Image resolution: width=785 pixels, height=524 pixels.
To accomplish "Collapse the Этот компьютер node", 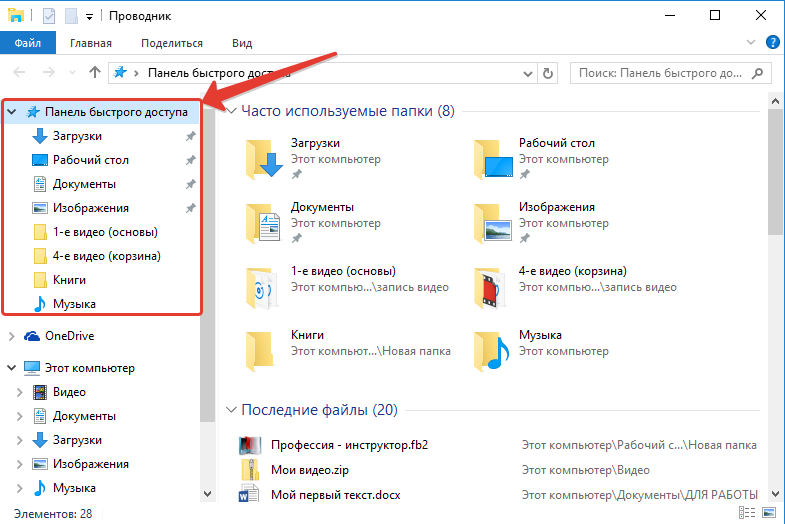I will (11, 368).
